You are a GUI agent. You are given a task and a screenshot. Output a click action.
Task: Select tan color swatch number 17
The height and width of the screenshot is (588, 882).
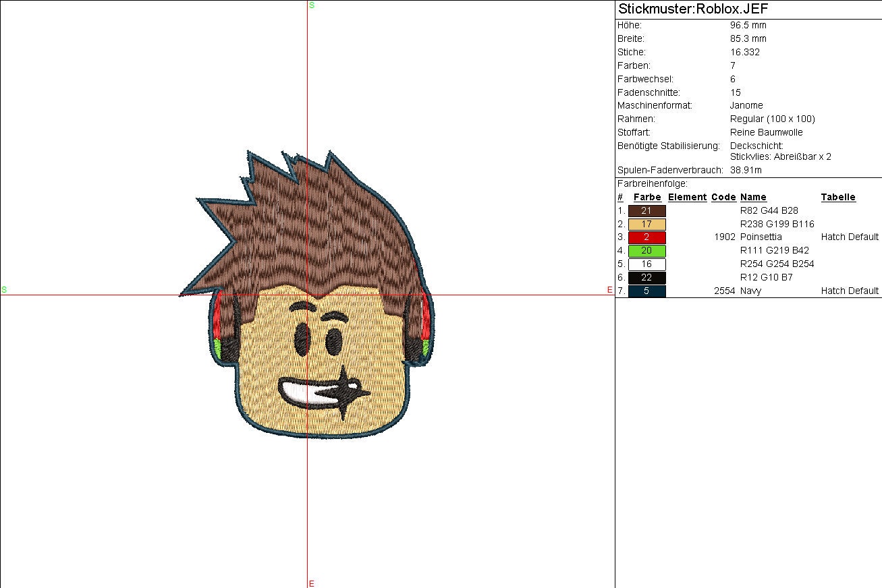(x=646, y=224)
